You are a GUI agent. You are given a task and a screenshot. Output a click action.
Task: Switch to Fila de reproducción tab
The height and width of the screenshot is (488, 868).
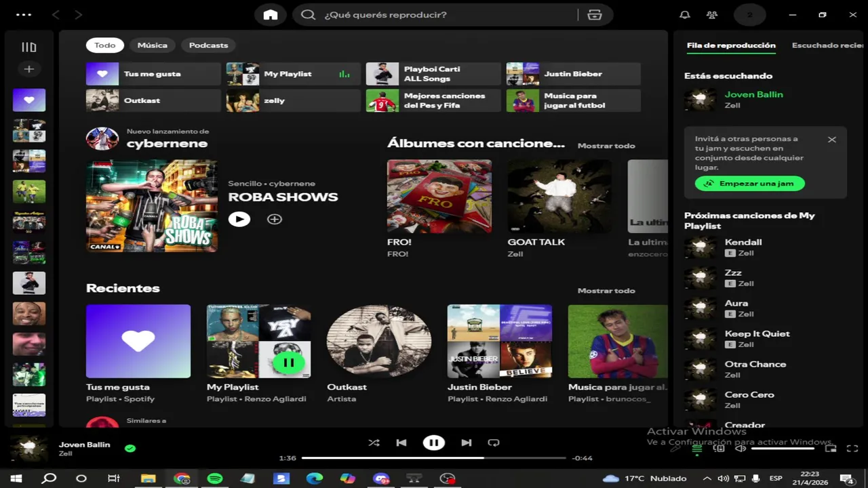(x=731, y=45)
